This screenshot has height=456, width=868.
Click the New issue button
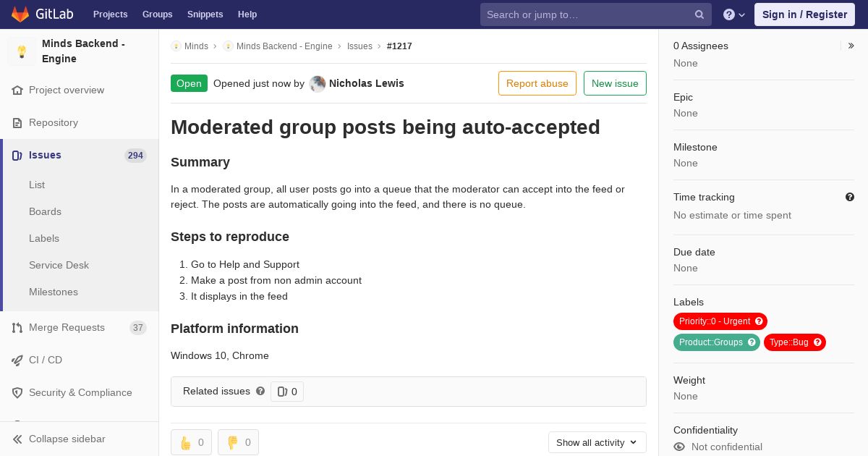(x=615, y=83)
